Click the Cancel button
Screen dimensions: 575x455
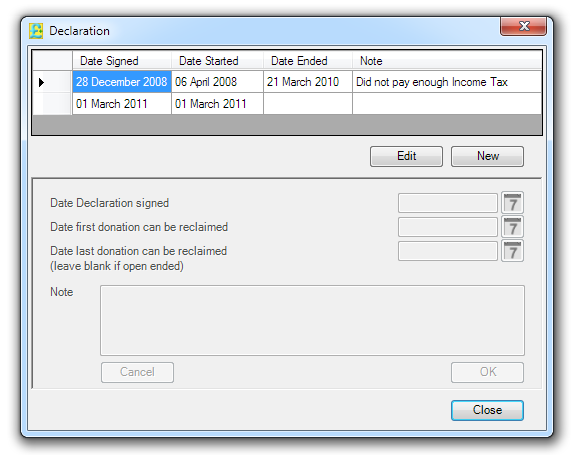tap(138, 373)
